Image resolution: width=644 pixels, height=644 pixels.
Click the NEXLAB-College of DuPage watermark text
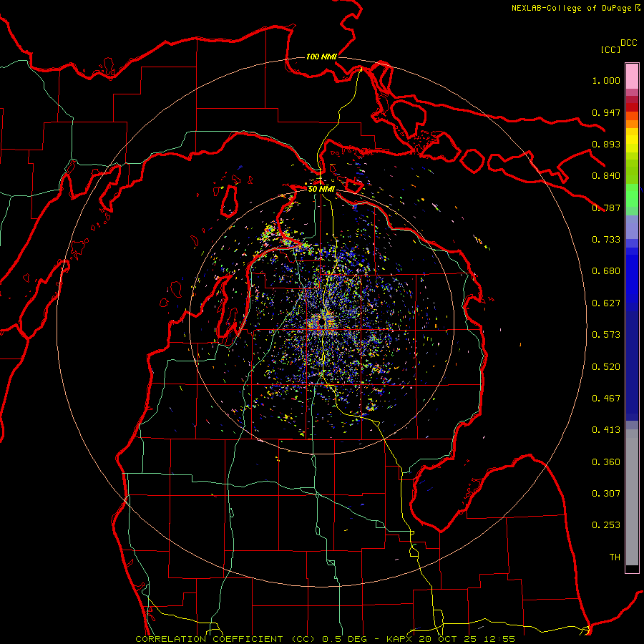(572, 8)
